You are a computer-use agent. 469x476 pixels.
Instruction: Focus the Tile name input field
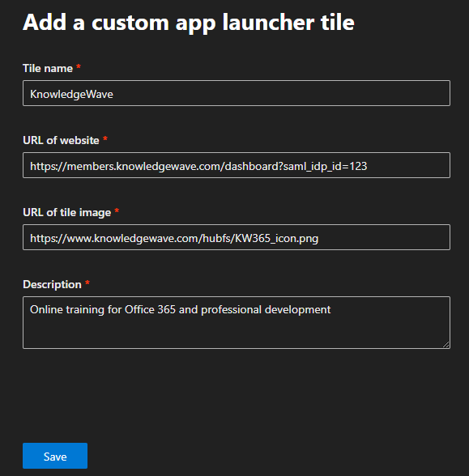[x=237, y=93]
